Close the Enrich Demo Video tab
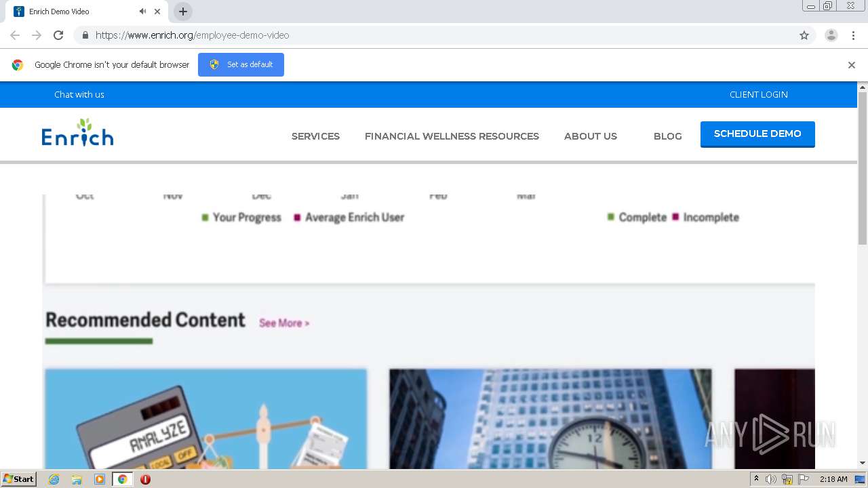The height and width of the screenshot is (488, 868). [157, 12]
